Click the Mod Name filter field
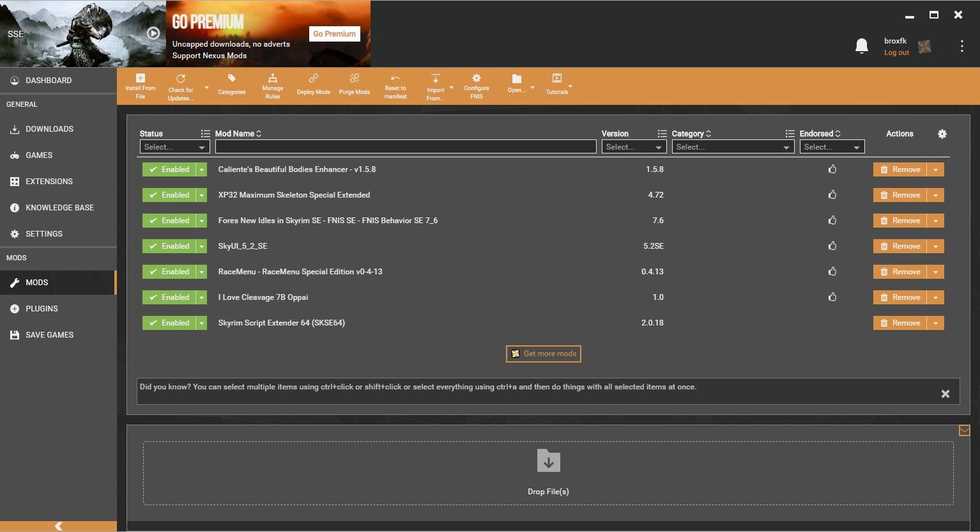 pyautogui.click(x=406, y=147)
